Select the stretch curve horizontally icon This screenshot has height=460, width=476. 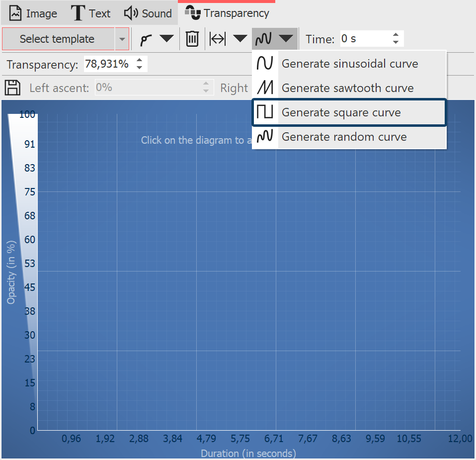coord(217,38)
